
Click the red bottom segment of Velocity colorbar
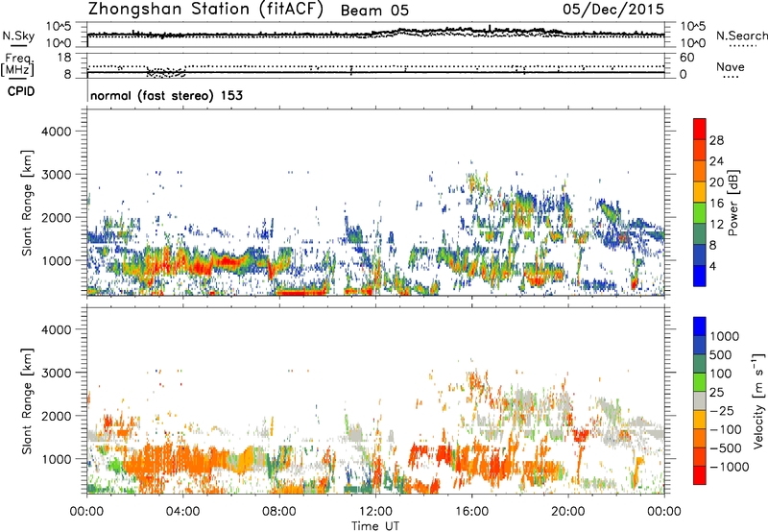click(700, 475)
